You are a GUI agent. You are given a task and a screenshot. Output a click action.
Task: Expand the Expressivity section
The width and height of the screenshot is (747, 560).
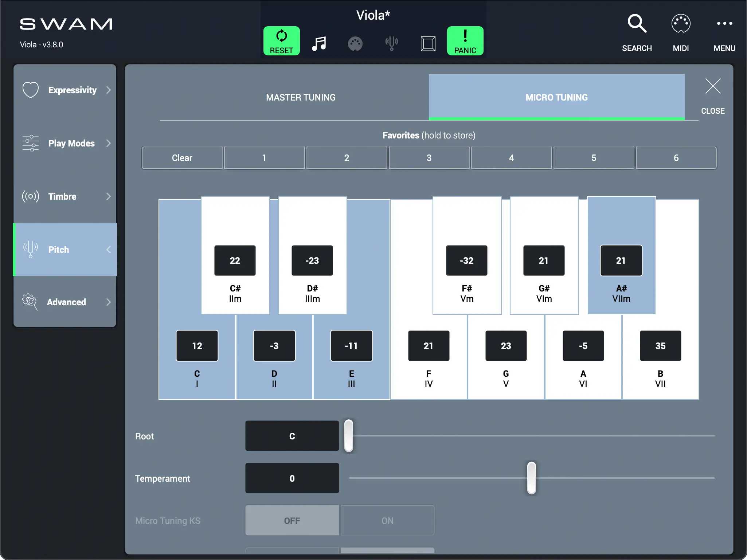pyautogui.click(x=65, y=90)
